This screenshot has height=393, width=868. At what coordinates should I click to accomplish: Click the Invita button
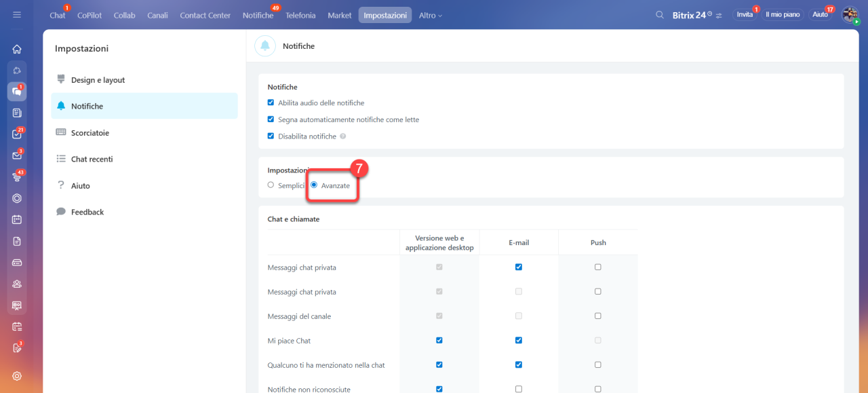(x=745, y=14)
